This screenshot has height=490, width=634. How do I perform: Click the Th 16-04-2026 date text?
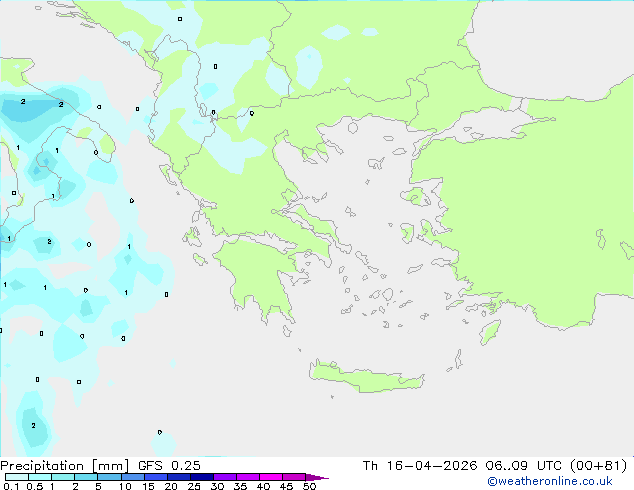pos(420,466)
